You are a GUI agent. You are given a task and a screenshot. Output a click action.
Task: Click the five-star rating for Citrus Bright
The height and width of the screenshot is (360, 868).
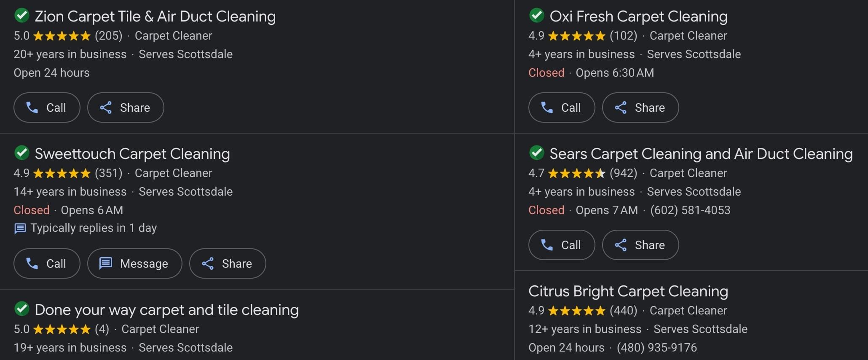click(577, 311)
